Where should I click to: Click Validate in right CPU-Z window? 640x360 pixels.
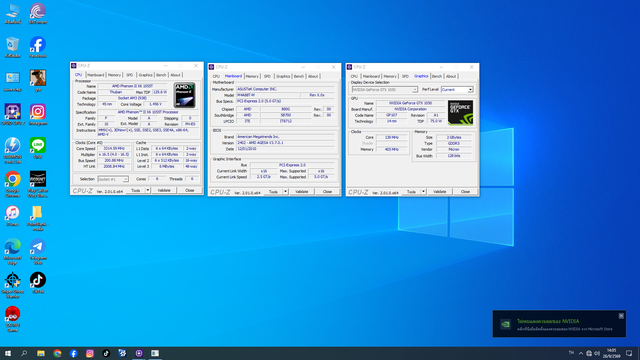440,191
